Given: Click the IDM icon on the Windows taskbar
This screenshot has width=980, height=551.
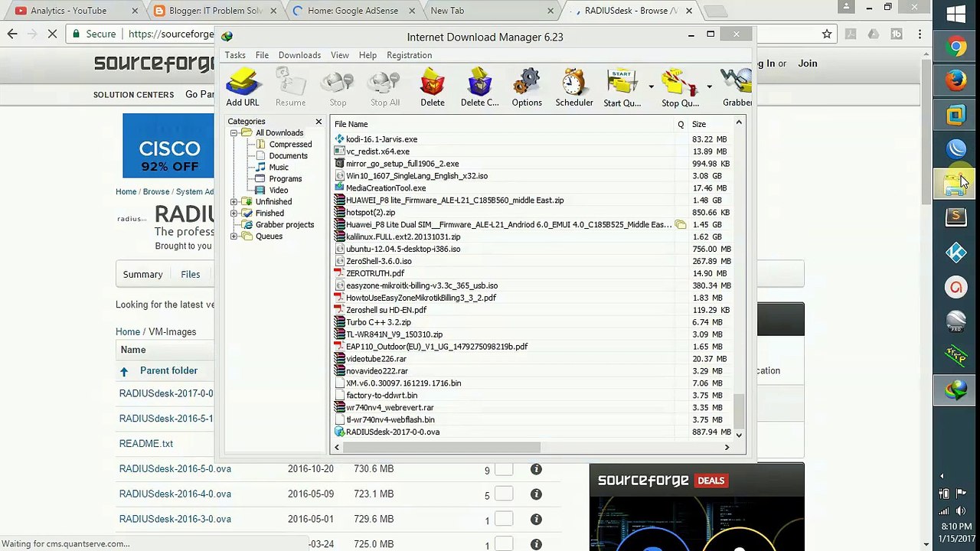Looking at the screenshot, I should pos(955,390).
